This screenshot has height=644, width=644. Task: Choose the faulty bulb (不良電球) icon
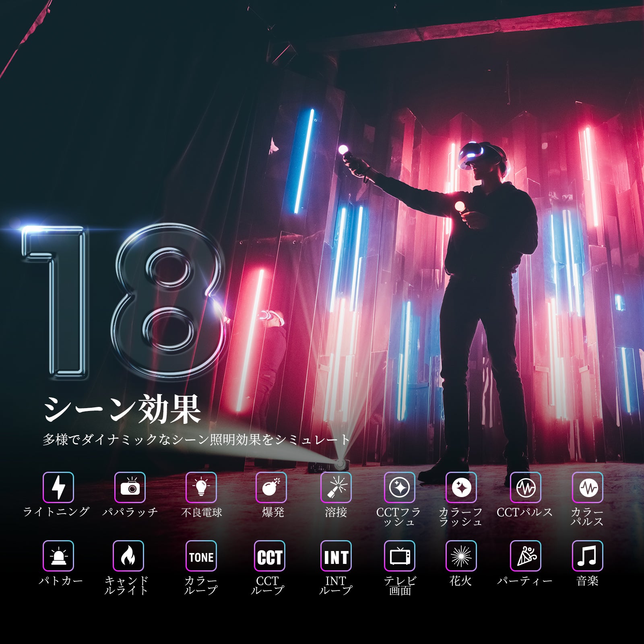click(x=201, y=487)
